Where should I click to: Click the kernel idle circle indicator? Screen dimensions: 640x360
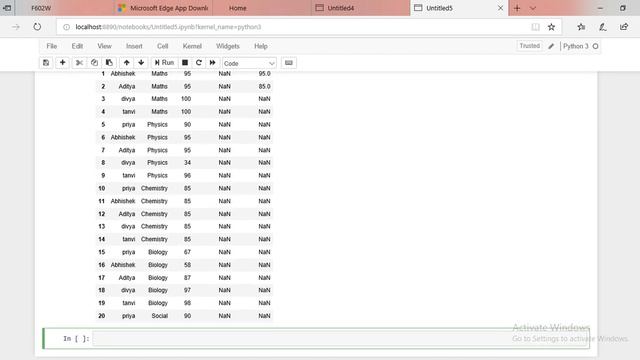pos(596,46)
